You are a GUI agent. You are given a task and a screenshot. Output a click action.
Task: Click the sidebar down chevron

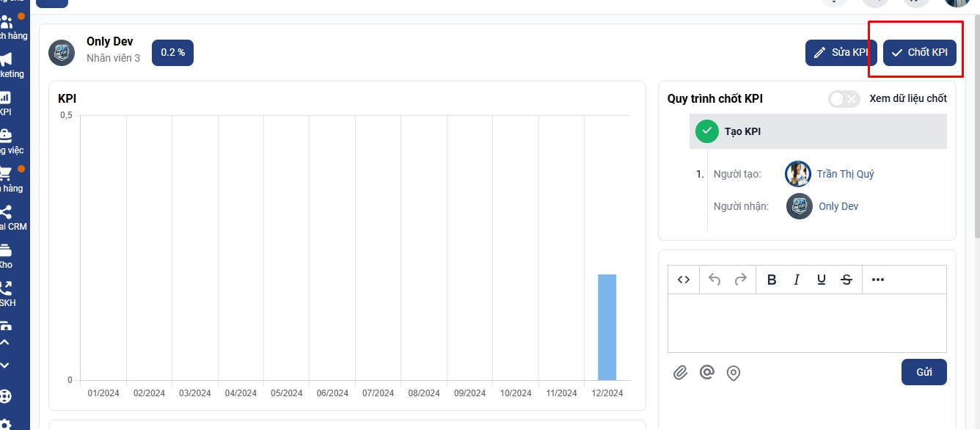coord(5,365)
